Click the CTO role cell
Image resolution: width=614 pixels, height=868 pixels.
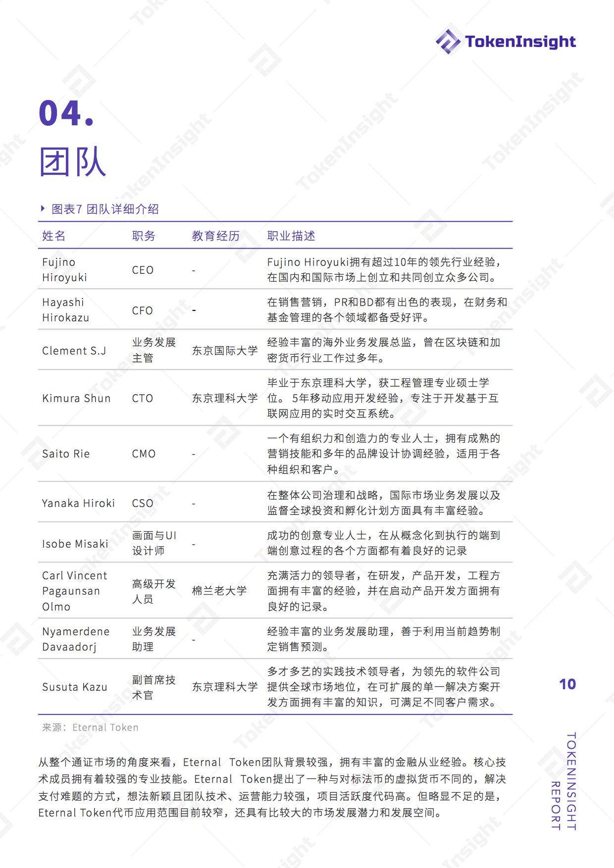(x=142, y=398)
